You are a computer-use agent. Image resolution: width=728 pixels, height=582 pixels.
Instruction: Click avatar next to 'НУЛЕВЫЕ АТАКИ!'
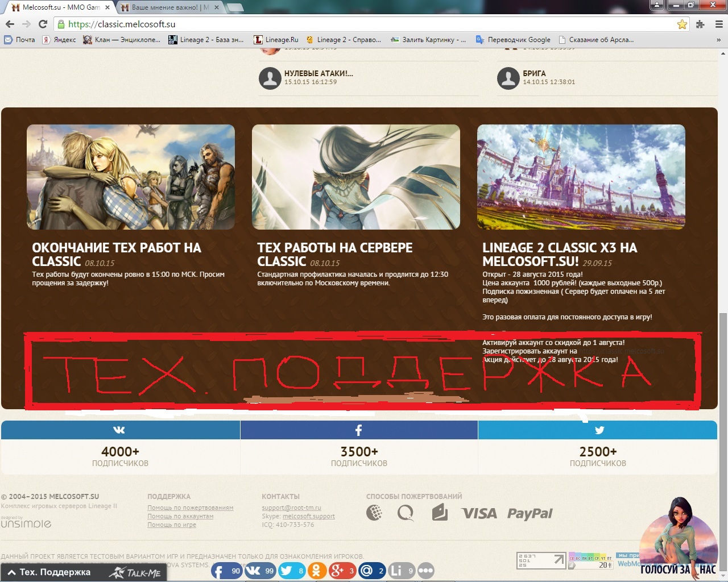(270, 78)
